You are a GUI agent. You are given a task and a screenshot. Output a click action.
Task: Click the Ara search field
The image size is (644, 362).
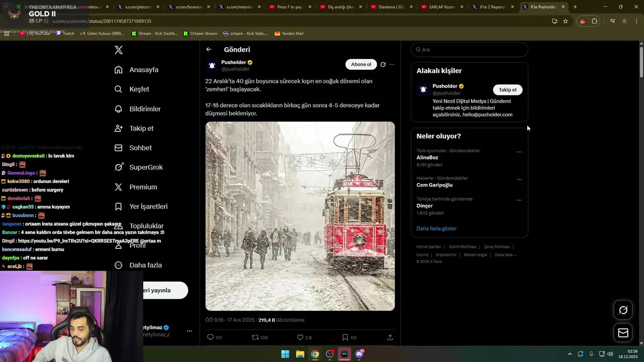469,50
